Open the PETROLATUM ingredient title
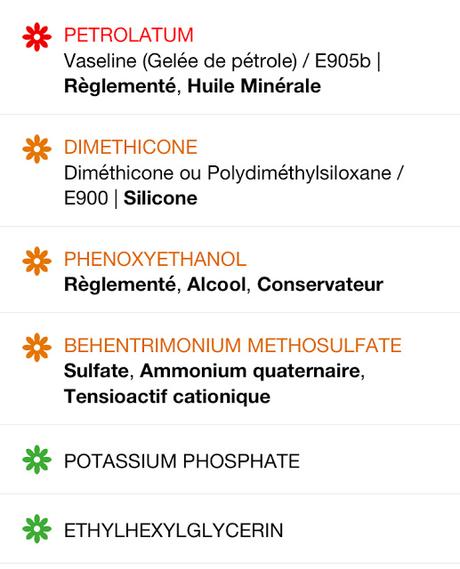 click(x=129, y=35)
